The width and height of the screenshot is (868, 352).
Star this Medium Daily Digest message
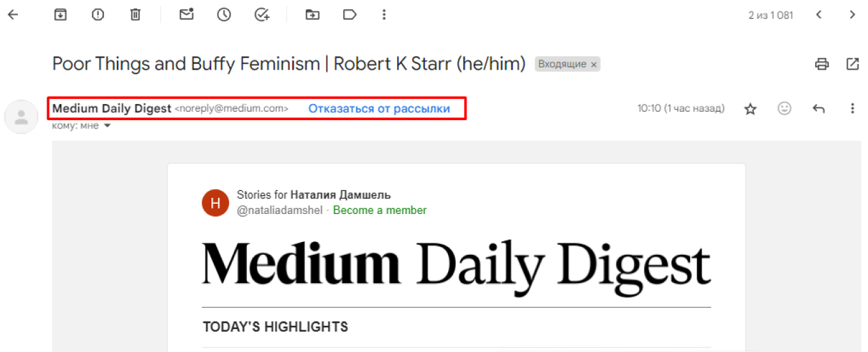coord(751,109)
